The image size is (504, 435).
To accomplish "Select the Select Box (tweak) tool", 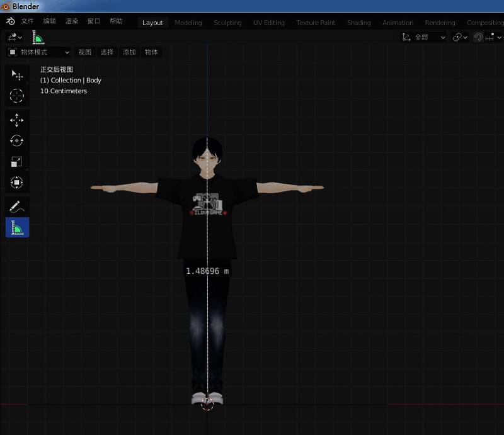I will (17, 75).
